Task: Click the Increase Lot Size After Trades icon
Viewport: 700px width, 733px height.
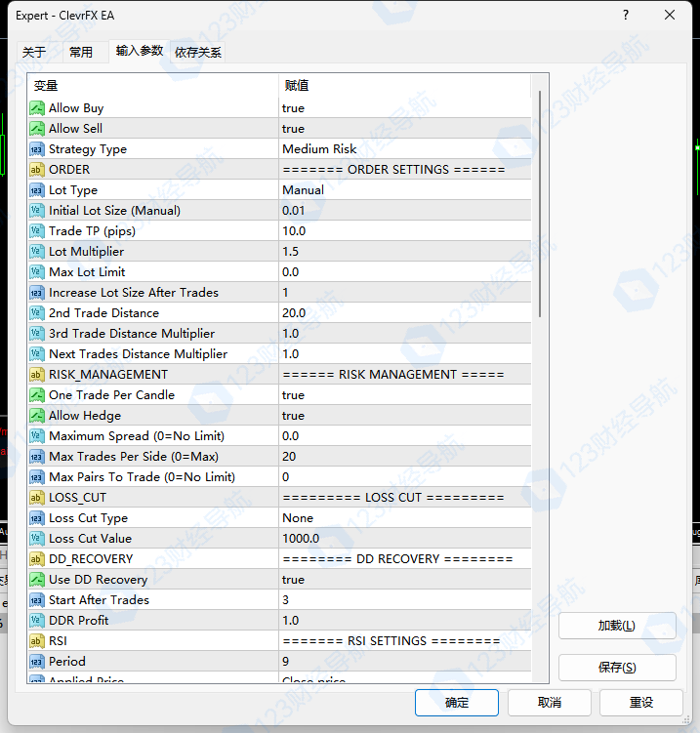Action: [37, 293]
